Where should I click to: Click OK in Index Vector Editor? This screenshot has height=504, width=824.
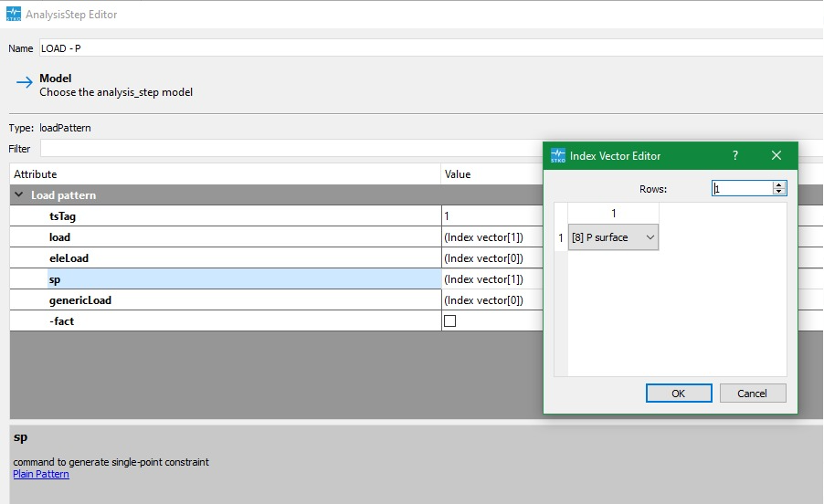678,394
